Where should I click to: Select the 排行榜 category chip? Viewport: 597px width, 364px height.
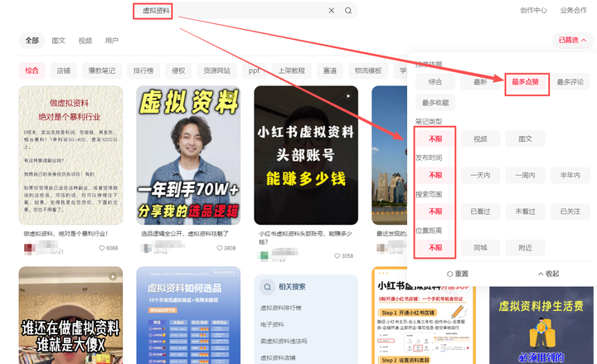tap(143, 70)
